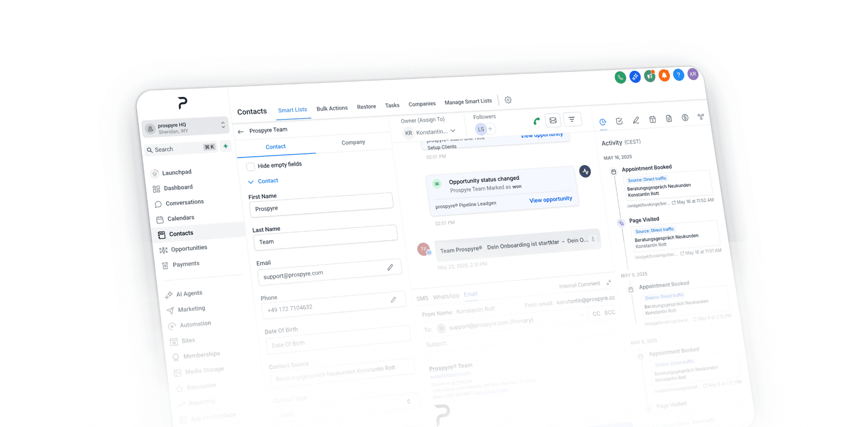Open the Restore tab
Screen dimensions: 868x427
point(366,107)
